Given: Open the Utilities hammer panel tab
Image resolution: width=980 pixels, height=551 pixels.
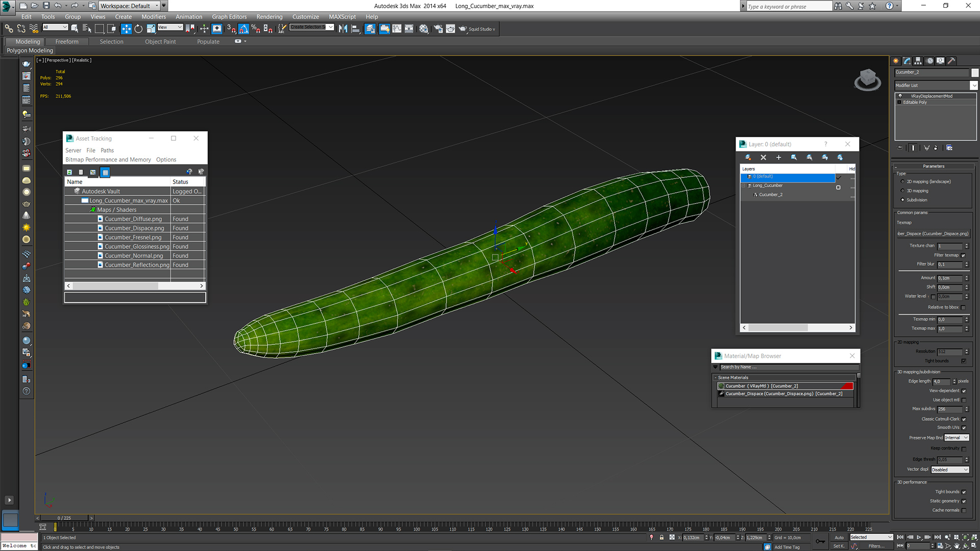Looking at the screenshot, I should coord(951,61).
